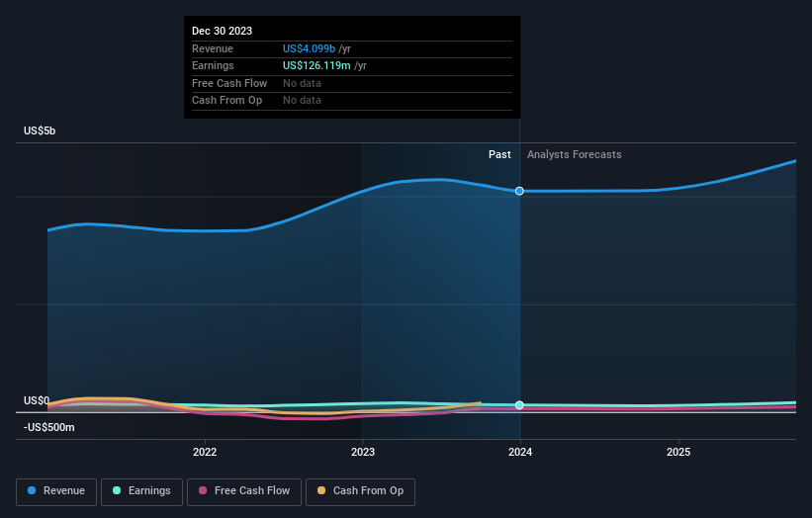Click the 2022 x-axis label
Screen dimensions: 812x518
(205, 452)
